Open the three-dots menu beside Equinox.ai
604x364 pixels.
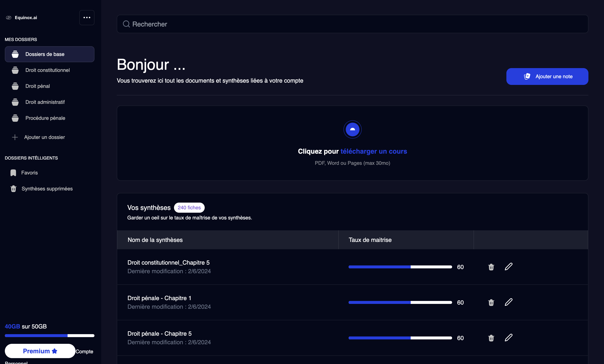(x=87, y=18)
